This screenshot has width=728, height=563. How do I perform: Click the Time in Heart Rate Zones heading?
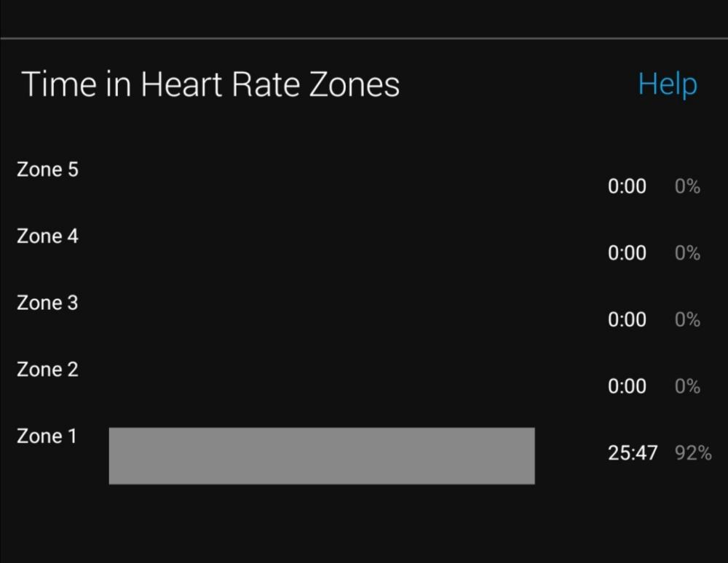point(210,84)
